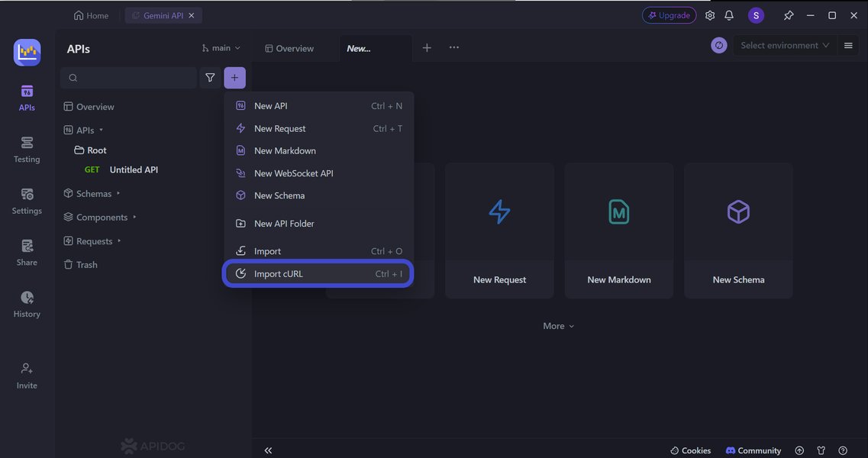Choose Import from the menu
Image resolution: width=868 pixels, height=458 pixels.
click(319, 251)
